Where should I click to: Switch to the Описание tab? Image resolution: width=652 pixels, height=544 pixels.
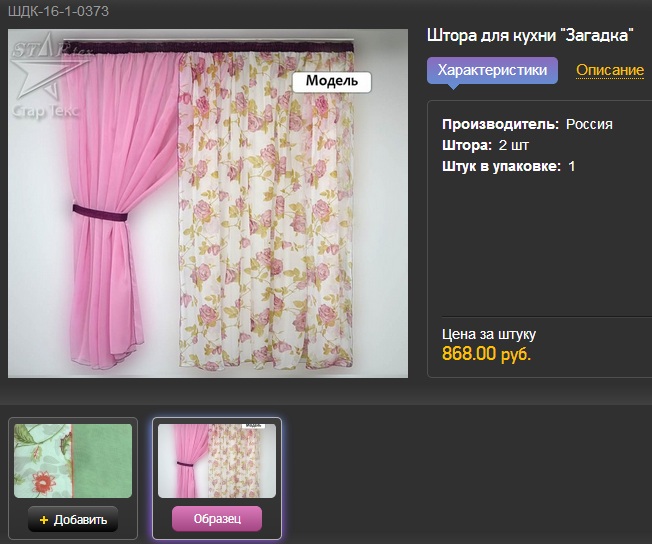pyautogui.click(x=610, y=70)
